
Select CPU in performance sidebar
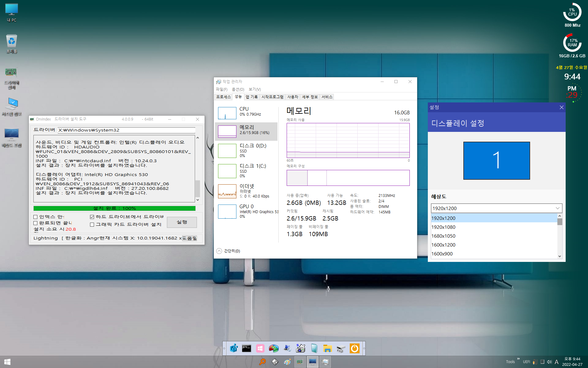click(x=246, y=113)
